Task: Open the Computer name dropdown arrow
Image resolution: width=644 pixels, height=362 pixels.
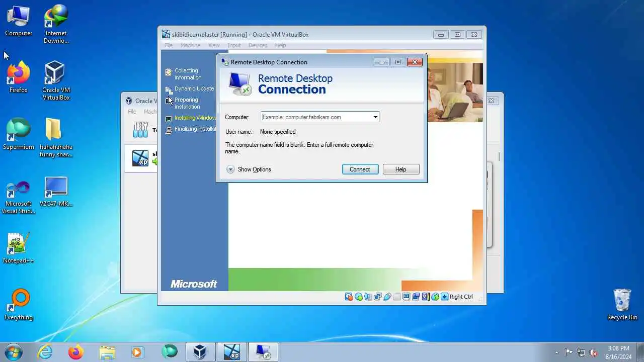Action: 375,117
